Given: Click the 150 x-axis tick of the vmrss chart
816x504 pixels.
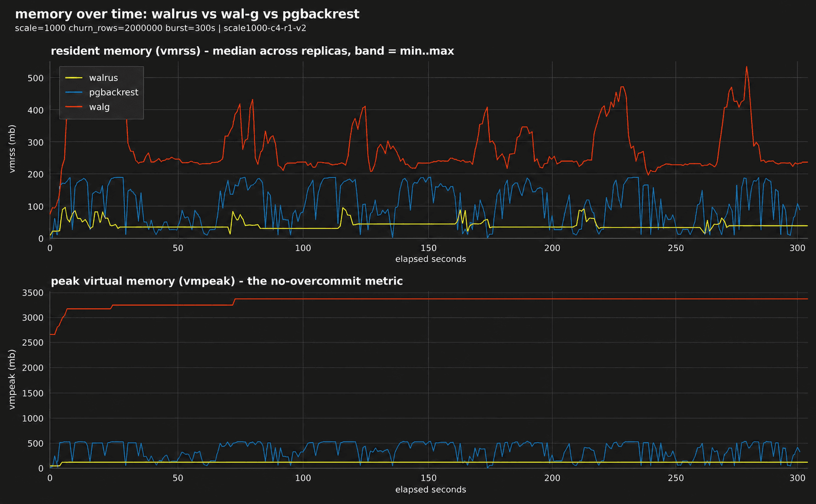Looking at the screenshot, I should coord(428,248).
